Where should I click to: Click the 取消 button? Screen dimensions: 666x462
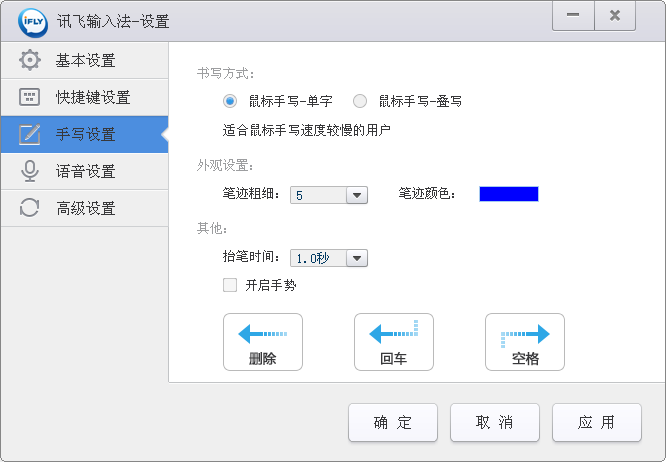tap(495, 422)
